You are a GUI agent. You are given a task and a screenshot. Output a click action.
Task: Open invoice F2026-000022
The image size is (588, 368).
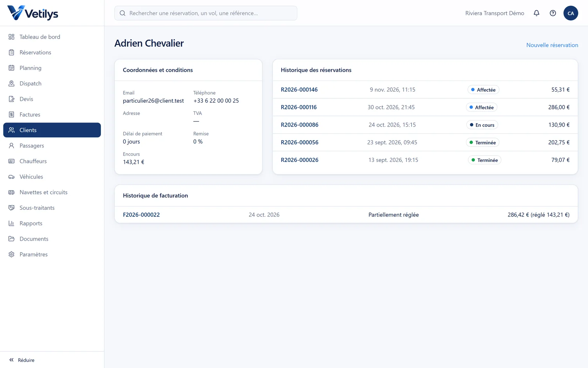[141, 215]
